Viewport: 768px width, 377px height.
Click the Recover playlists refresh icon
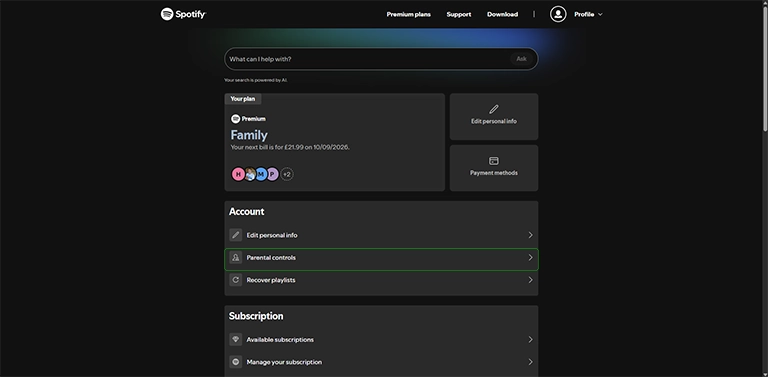pyautogui.click(x=236, y=280)
